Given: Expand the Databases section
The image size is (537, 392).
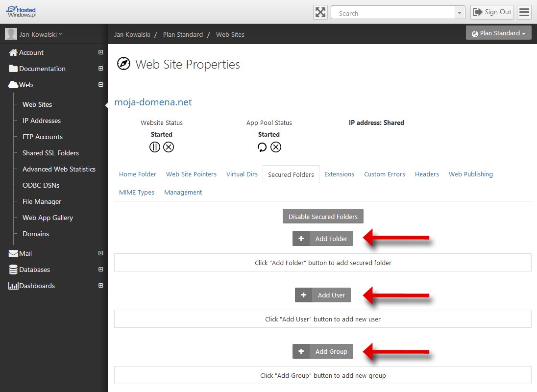Looking at the screenshot, I should point(101,269).
